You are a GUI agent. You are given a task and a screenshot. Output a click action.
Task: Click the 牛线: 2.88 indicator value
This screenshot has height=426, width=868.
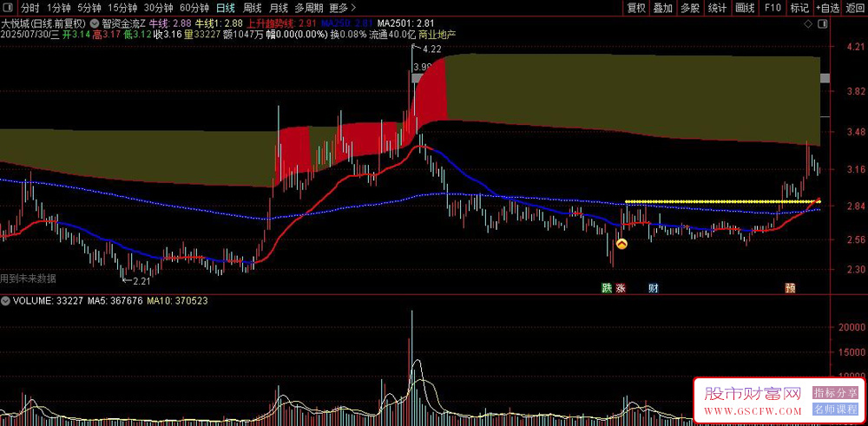tap(170, 23)
